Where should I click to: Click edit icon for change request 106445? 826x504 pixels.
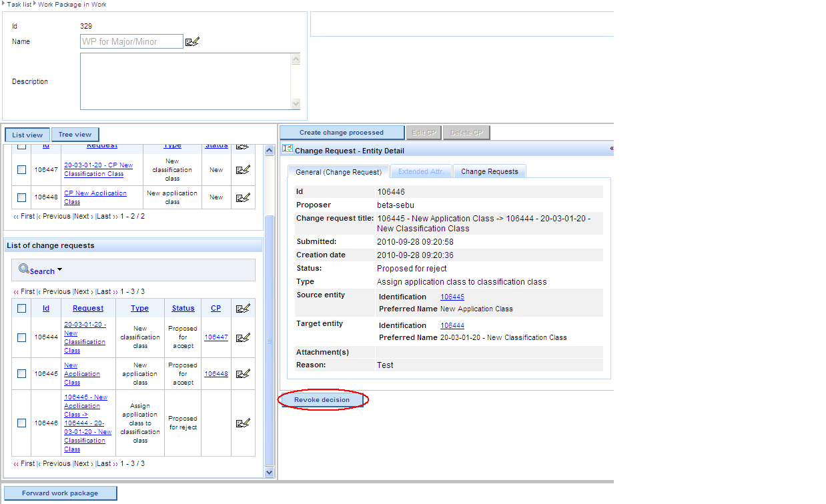pos(243,374)
